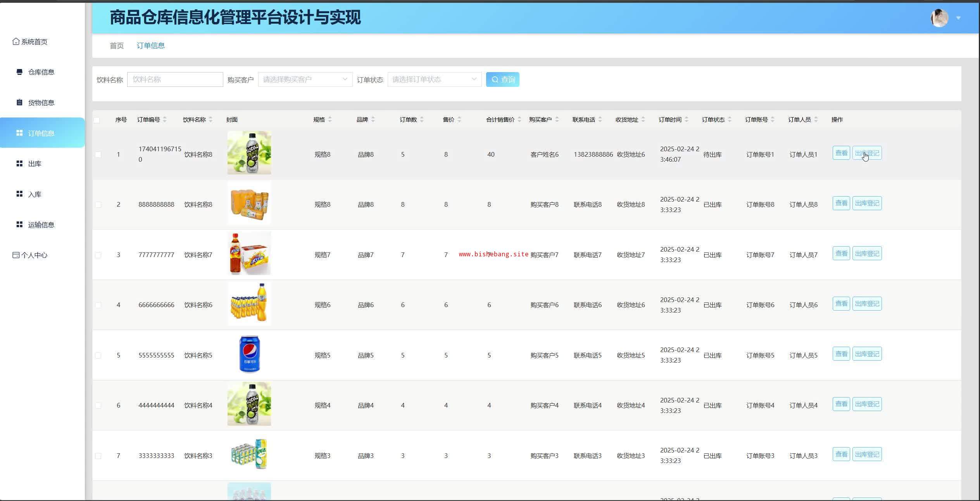
Task: Click the home icon beside 系统首页
Action: pos(16,41)
